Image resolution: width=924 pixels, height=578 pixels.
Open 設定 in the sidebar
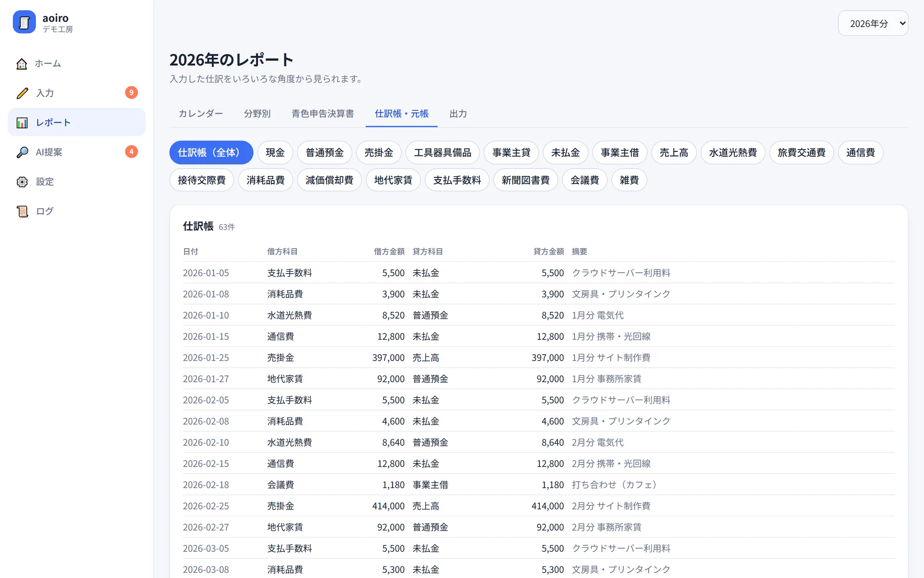click(77, 182)
